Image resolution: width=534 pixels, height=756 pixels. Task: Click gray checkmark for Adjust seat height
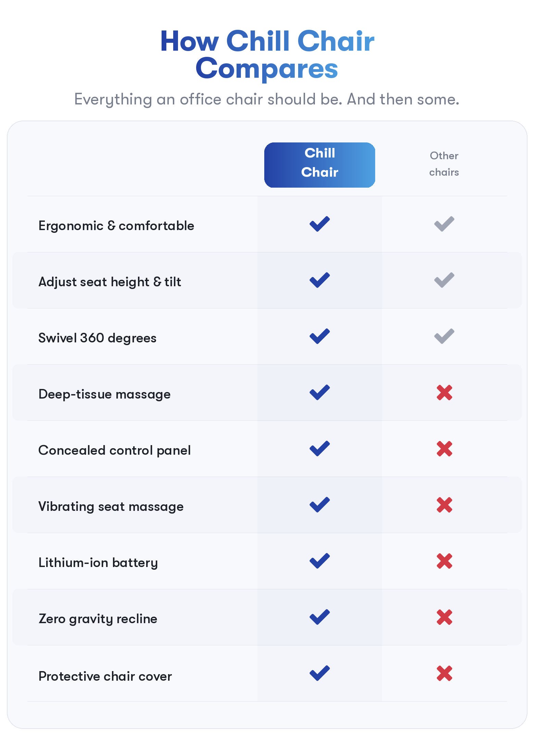coord(444,280)
